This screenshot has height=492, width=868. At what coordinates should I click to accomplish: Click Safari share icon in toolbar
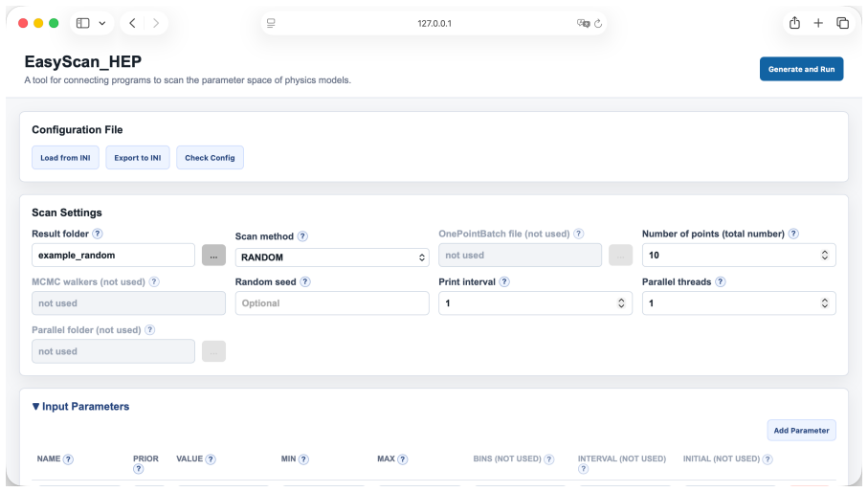tap(794, 23)
